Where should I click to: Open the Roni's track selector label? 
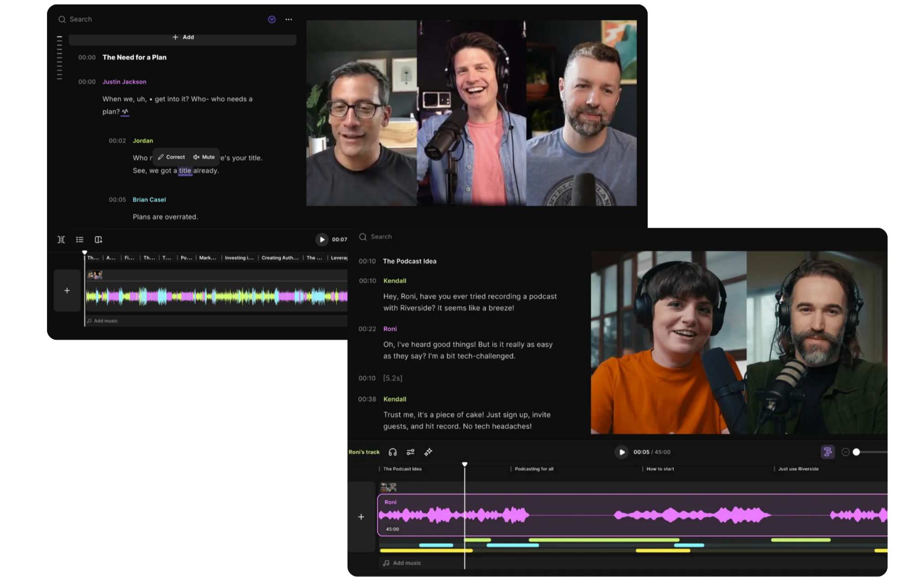[364, 452]
